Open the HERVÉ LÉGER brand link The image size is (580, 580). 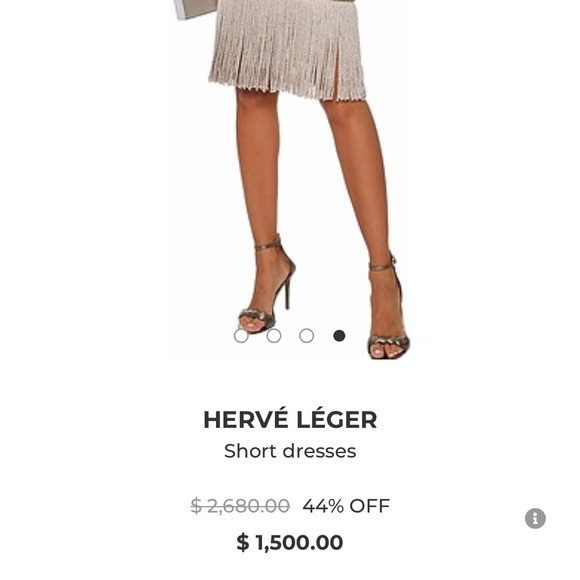coord(290,420)
